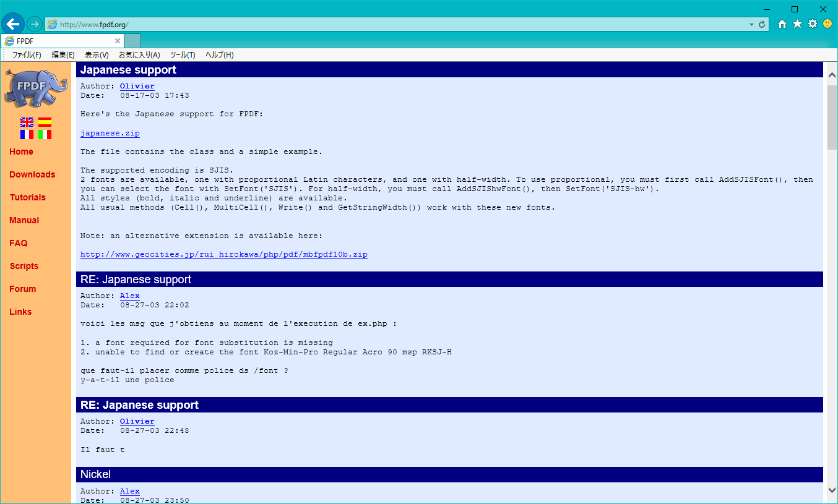Screen dimensions: 838x504
Task: Choose the French flag language icon
Action: click(27, 134)
